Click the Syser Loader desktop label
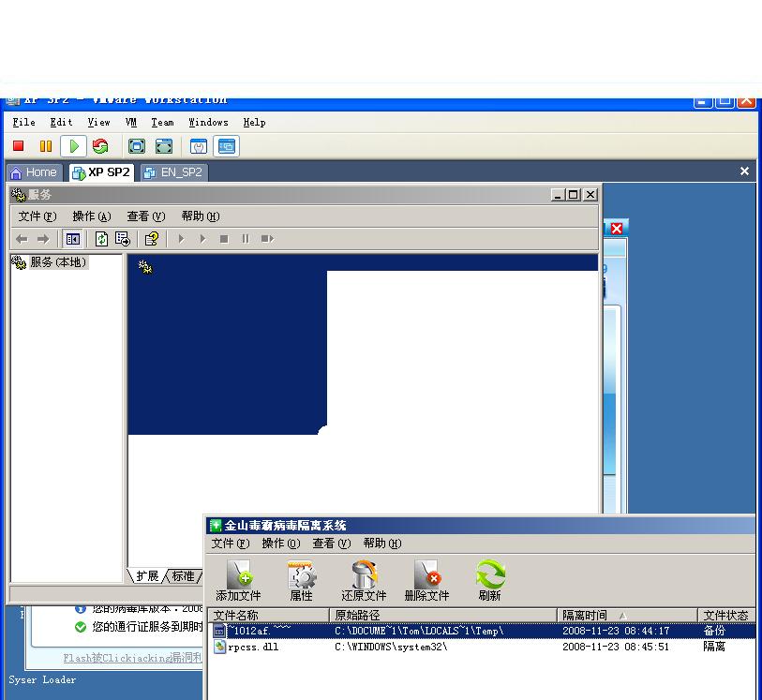Screen dimensions: 762x700 (42, 679)
